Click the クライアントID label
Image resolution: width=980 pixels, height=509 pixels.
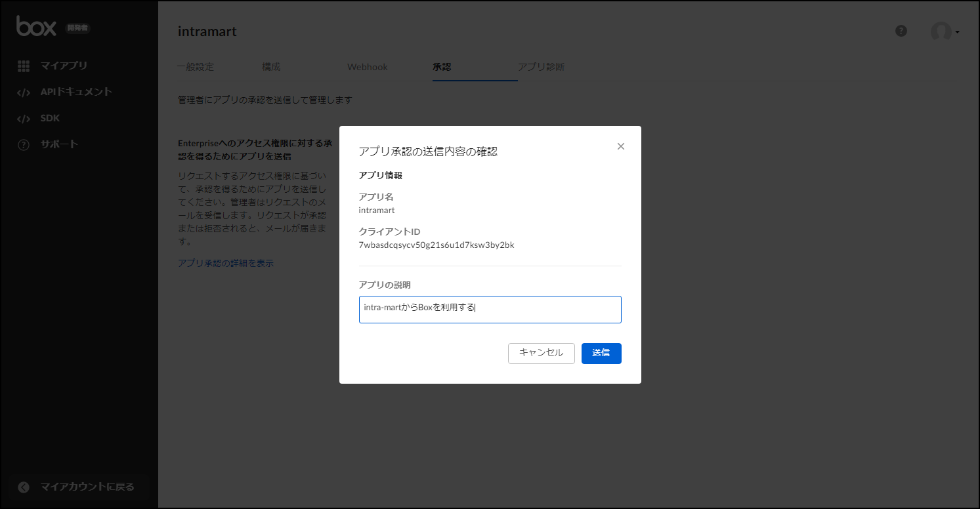click(389, 232)
